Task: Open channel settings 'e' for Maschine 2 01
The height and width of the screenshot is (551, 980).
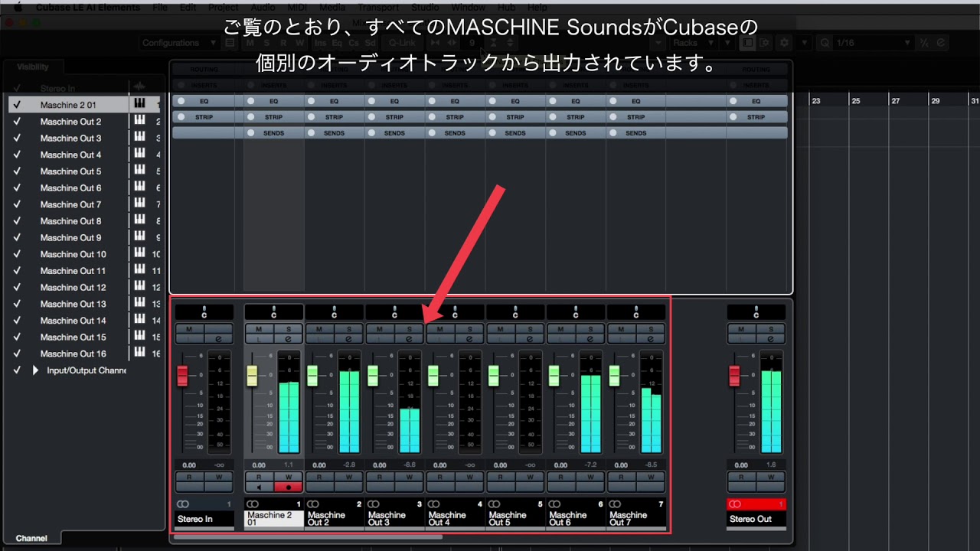Action: pyautogui.click(x=288, y=338)
